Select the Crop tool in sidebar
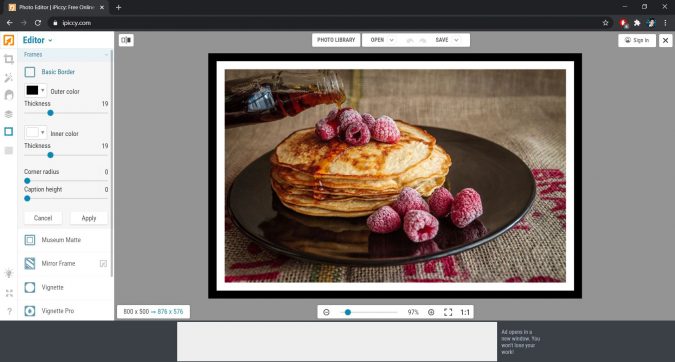The width and height of the screenshot is (675, 362). (x=9, y=59)
